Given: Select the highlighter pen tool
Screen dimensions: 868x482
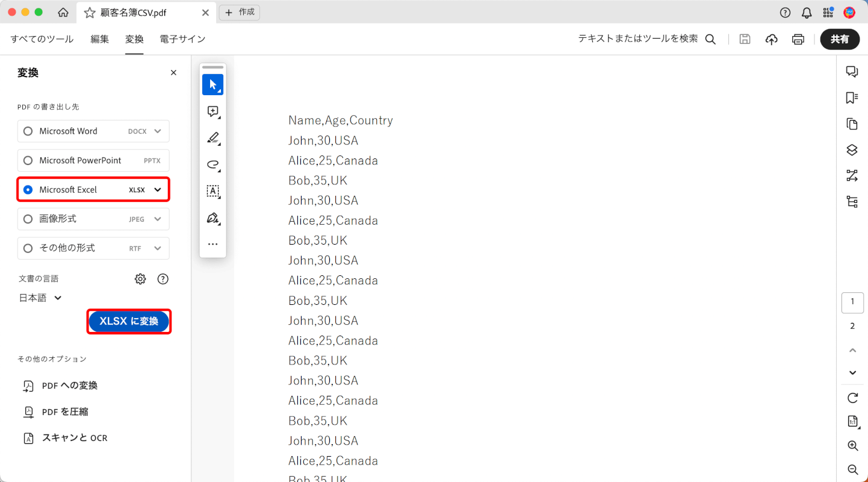Looking at the screenshot, I should pos(212,138).
